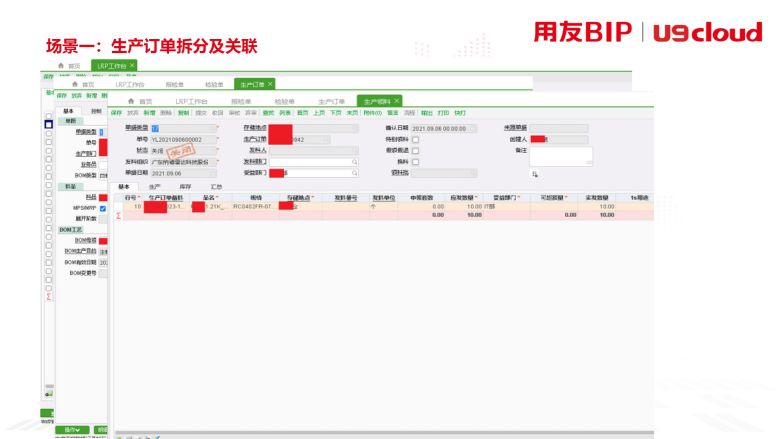
Task: Select the 汇总 sub-tab above the grid
Action: tap(216, 187)
